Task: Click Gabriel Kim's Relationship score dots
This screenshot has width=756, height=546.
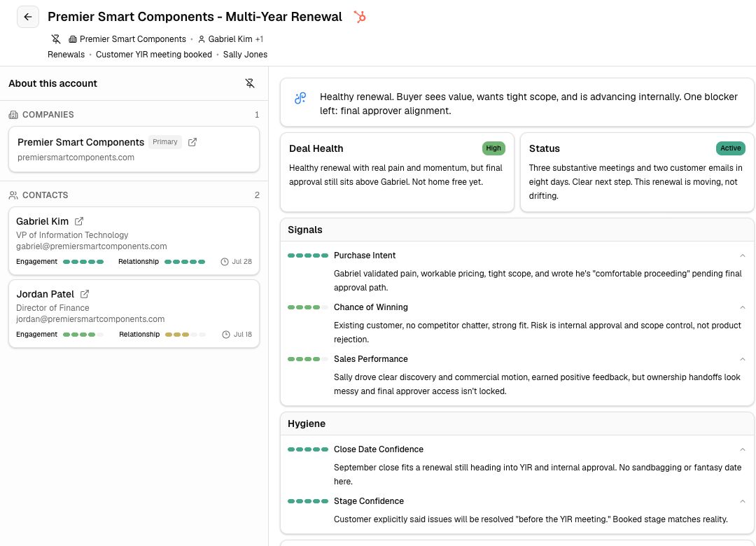Action: (185, 262)
